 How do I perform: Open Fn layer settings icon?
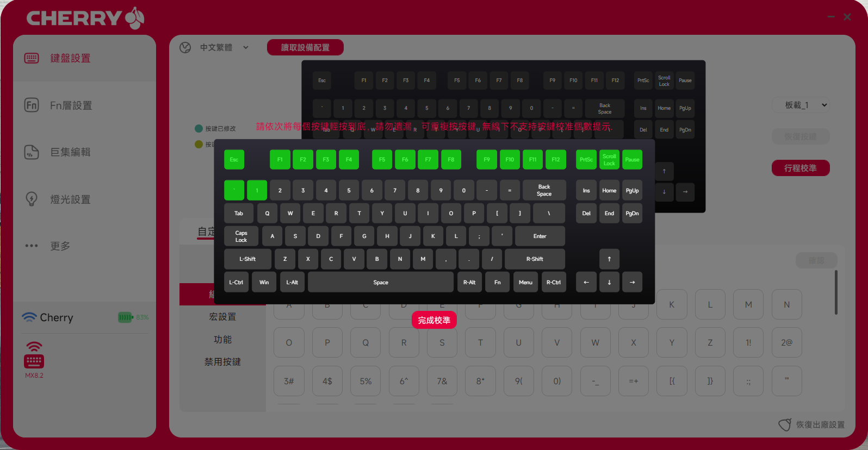32,105
